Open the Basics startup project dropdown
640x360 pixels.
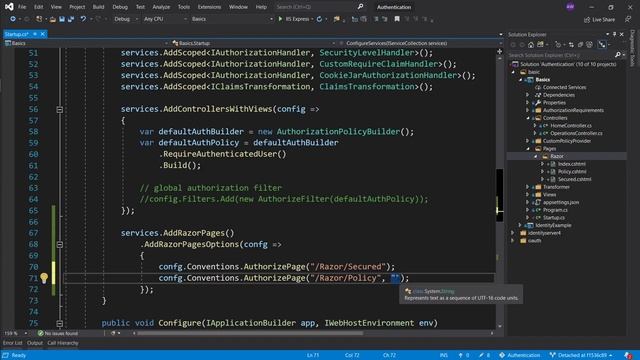[x=232, y=19]
